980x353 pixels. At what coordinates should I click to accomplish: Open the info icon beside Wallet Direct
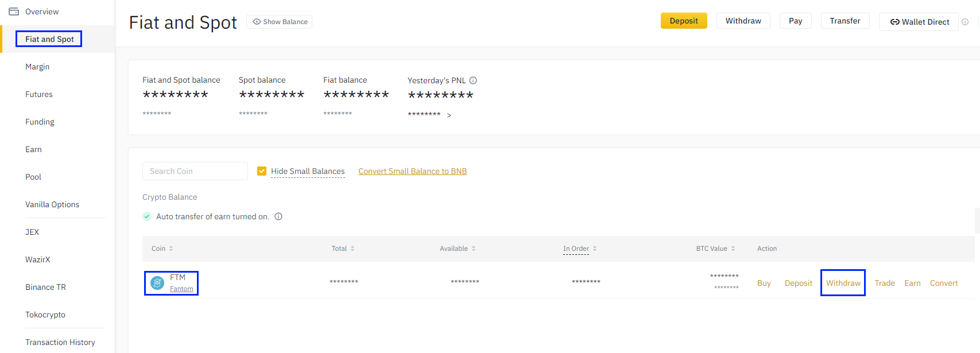point(965,22)
